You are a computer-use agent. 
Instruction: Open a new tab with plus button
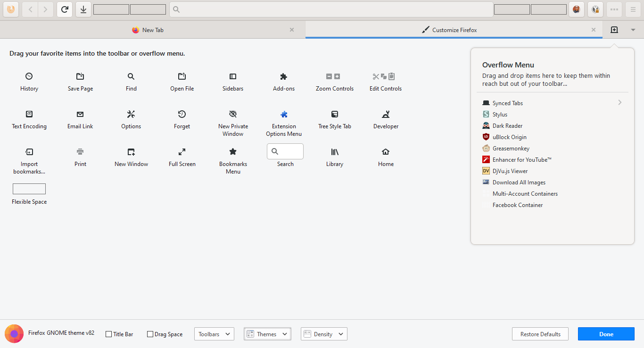click(614, 30)
